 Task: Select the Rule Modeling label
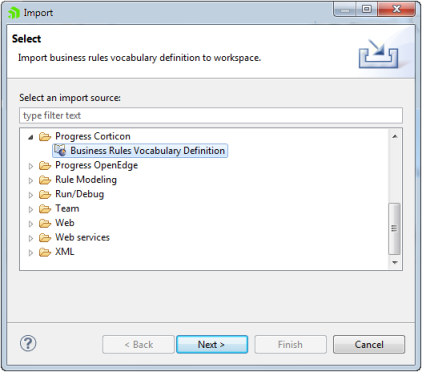click(86, 180)
